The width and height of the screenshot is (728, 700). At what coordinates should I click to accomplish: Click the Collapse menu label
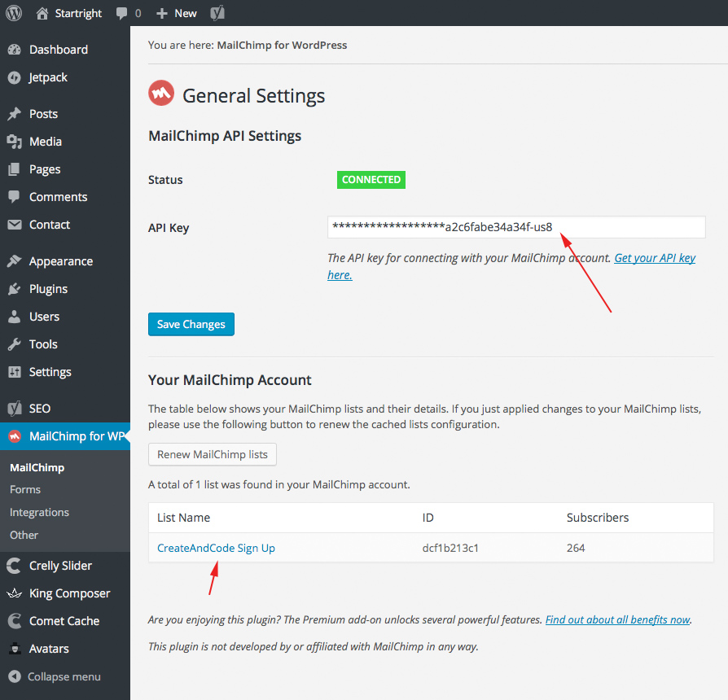point(64,676)
